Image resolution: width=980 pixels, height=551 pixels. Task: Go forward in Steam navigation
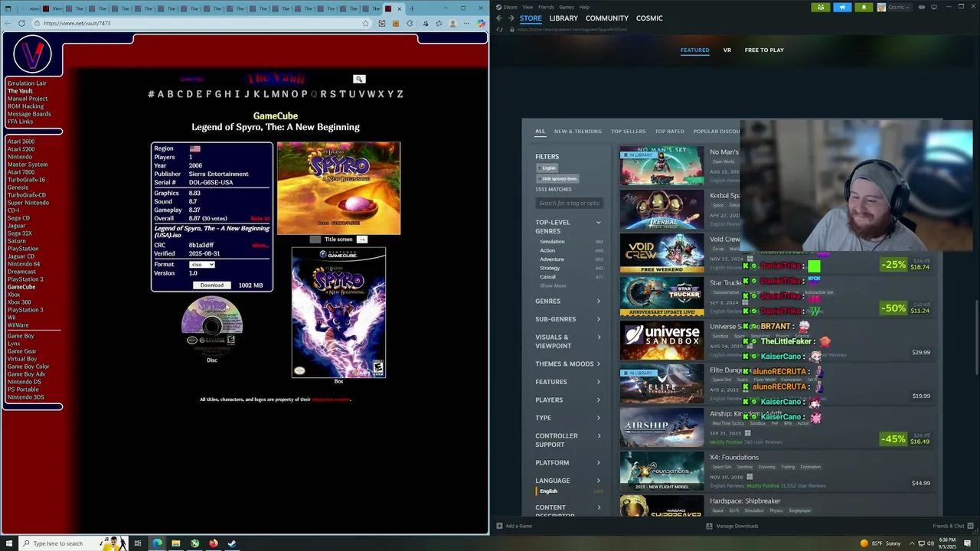(x=511, y=18)
